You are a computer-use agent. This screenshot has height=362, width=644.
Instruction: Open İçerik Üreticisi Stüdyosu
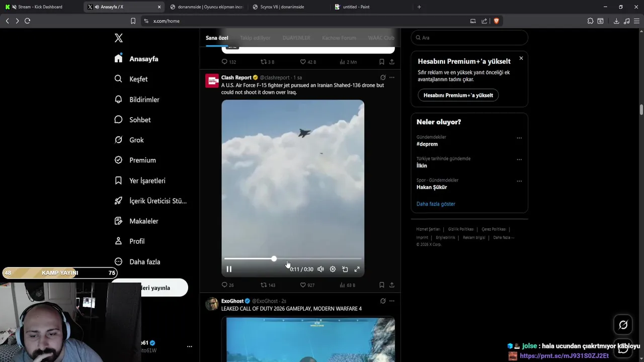coord(150,201)
